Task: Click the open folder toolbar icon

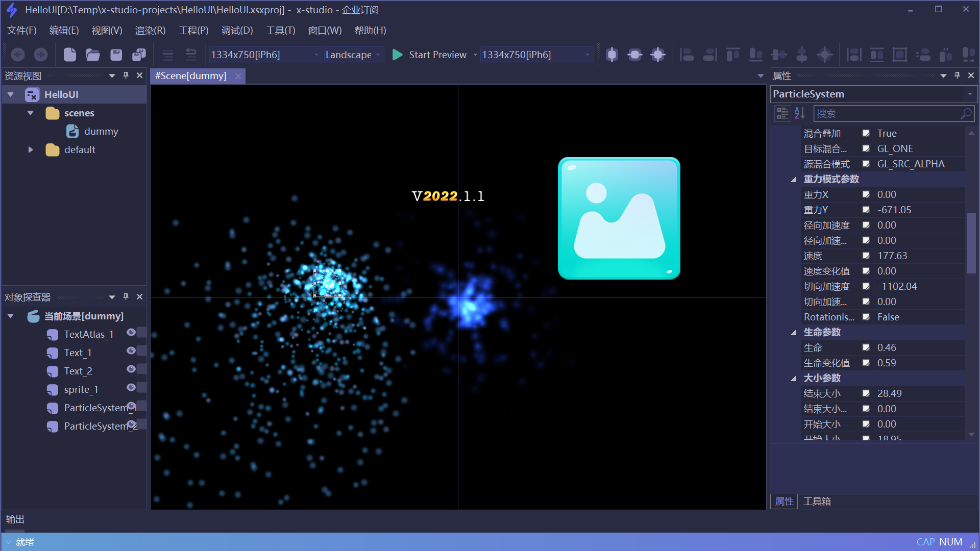Action: 93,55
